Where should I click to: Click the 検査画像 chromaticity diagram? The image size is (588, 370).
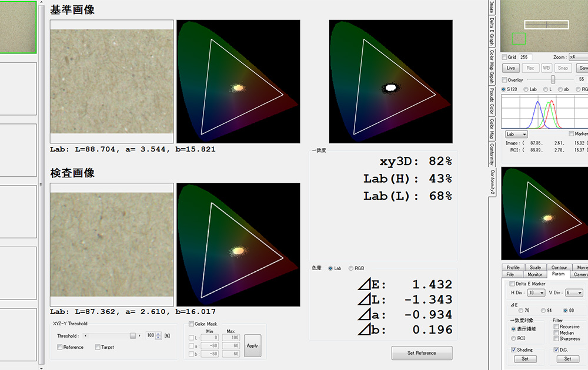238,244
